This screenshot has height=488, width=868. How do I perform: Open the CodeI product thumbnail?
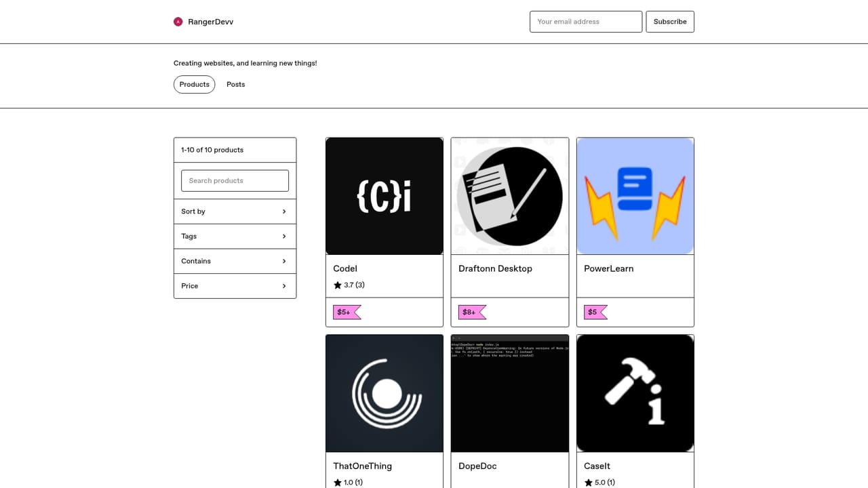384,197
